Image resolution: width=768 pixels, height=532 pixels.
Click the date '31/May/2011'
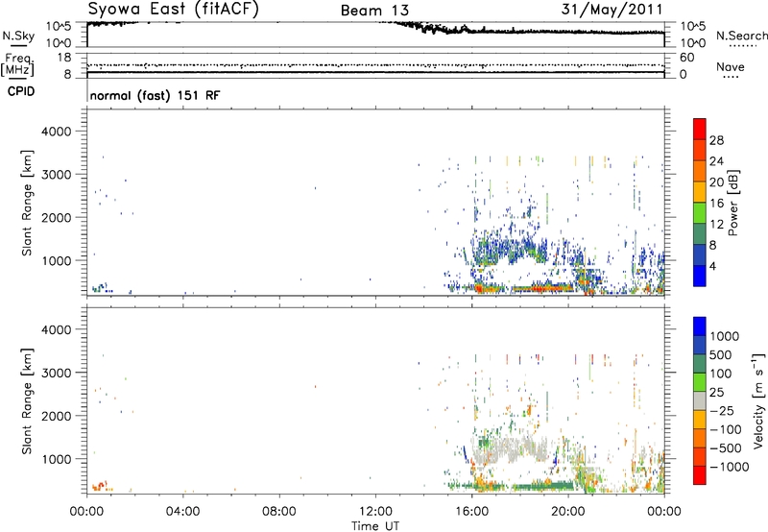click(612, 10)
